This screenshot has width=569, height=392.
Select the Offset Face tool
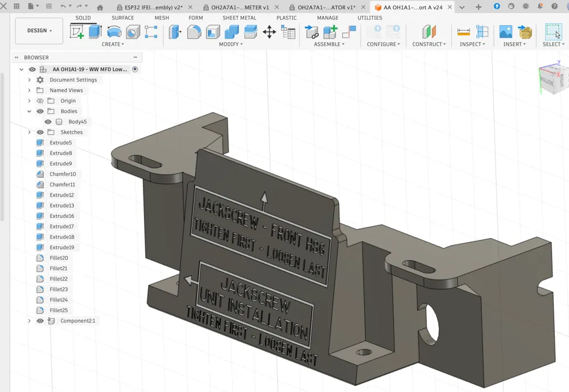[x=251, y=32]
